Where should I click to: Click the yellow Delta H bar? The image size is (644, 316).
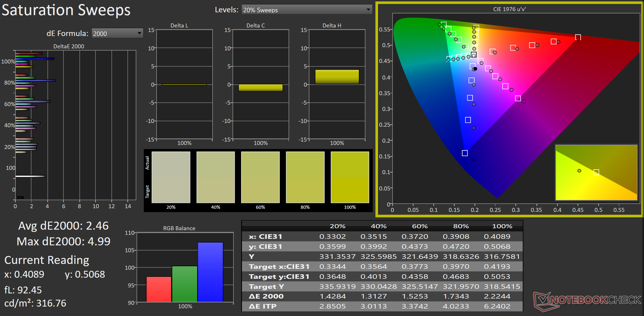pyautogui.click(x=337, y=77)
